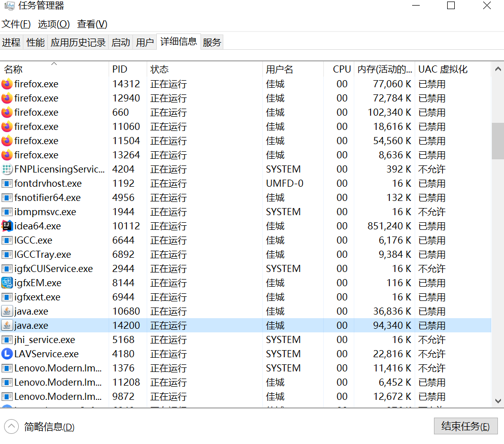Click the igfxEM.exe Intel graphics icon
Viewport: 504px width, 444px height.
(7, 283)
